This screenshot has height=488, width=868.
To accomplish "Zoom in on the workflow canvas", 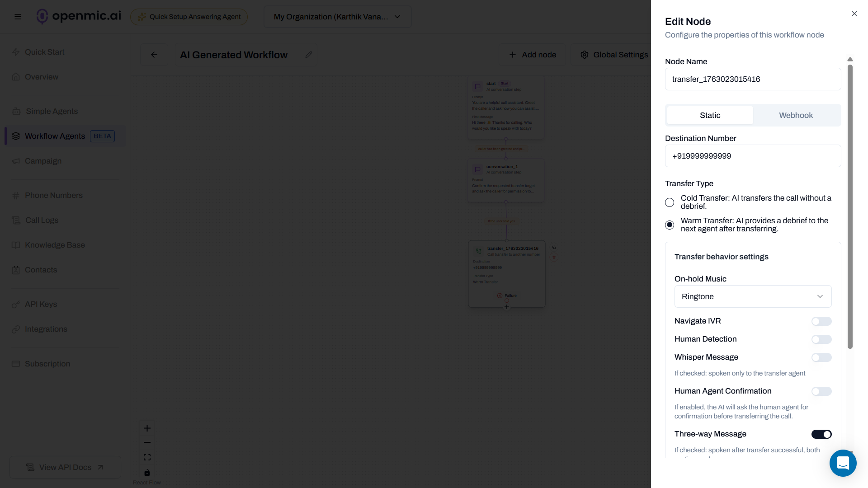I will coord(146,428).
